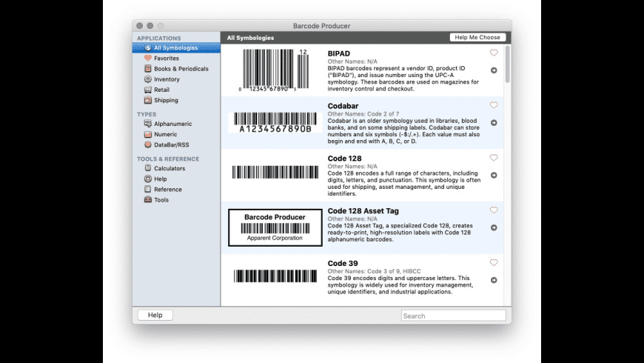Open Code 39 using its arrow icon
The width and height of the screenshot is (644, 363).
494,280
